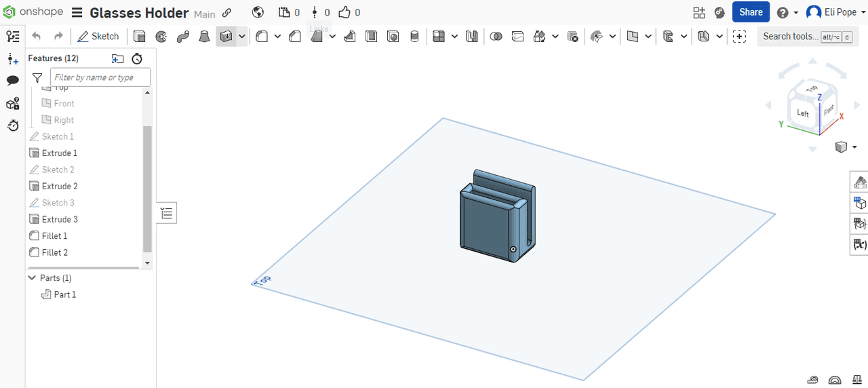Select the Shell tool
The image size is (868, 388).
[x=371, y=37]
